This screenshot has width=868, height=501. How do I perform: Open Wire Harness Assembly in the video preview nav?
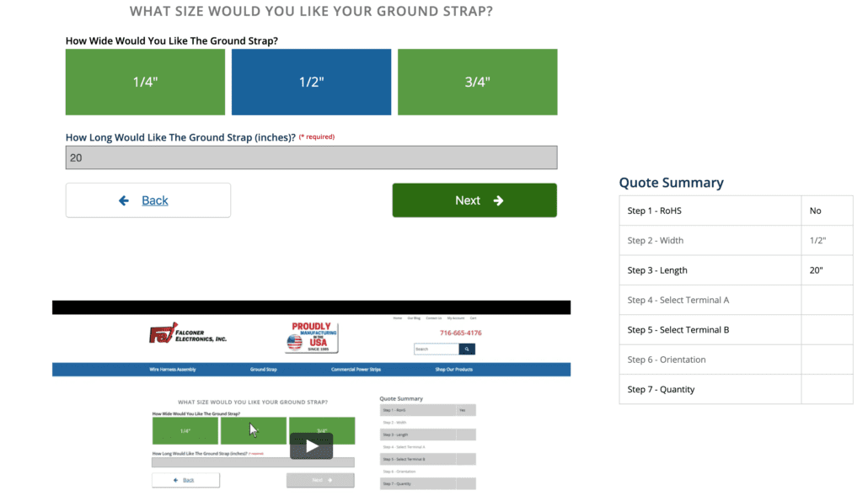pyautogui.click(x=172, y=370)
